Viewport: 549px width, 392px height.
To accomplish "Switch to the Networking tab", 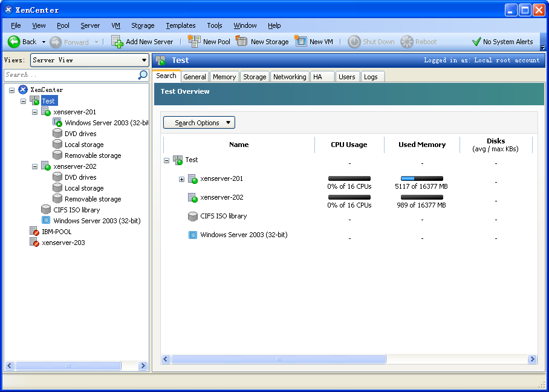I will click(290, 77).
